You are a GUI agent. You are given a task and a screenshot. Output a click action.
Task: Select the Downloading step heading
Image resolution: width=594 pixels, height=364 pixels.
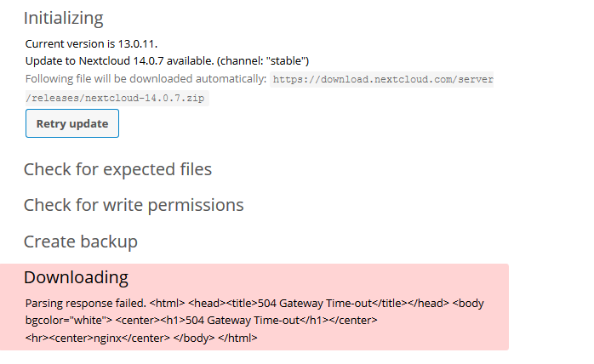click(76, 277)
